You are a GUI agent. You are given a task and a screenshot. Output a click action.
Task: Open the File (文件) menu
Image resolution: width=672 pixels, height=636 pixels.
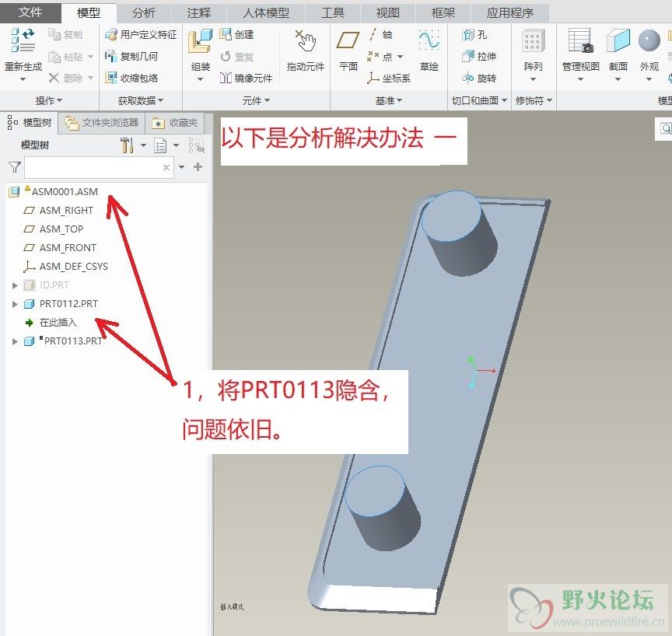(x=30, y=12)
